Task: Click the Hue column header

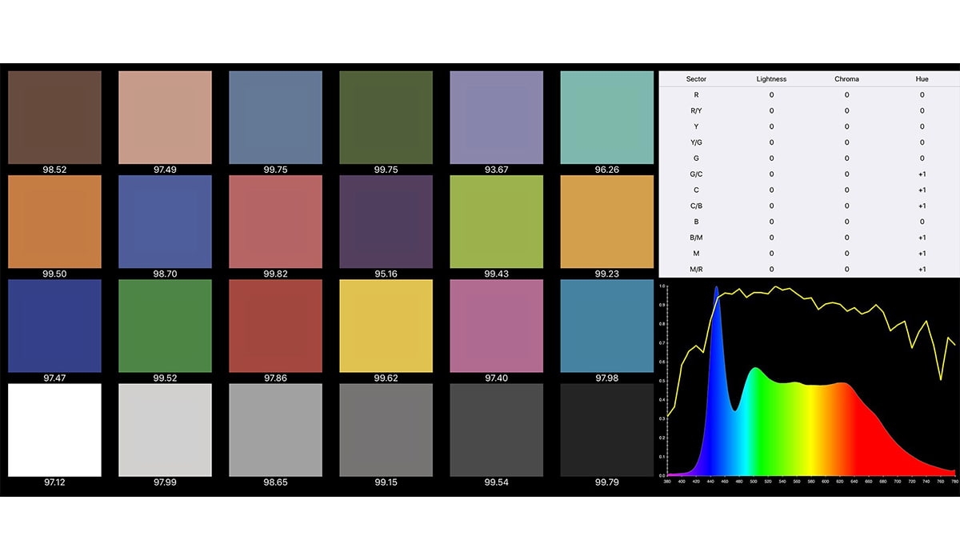Action: click(922, 79)
